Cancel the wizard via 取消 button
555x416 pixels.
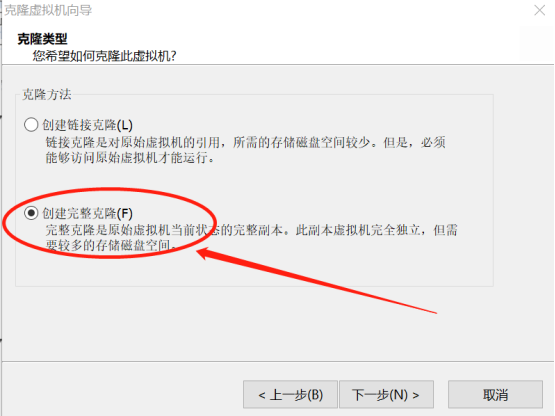point(495,394)
